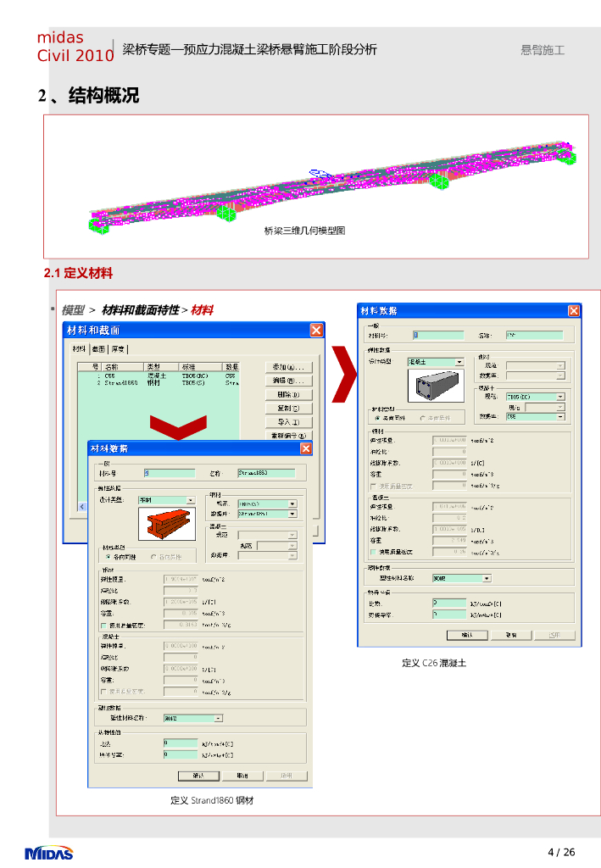
Task: Switch to the 厚度 tab
Action: tap(118, 349)
